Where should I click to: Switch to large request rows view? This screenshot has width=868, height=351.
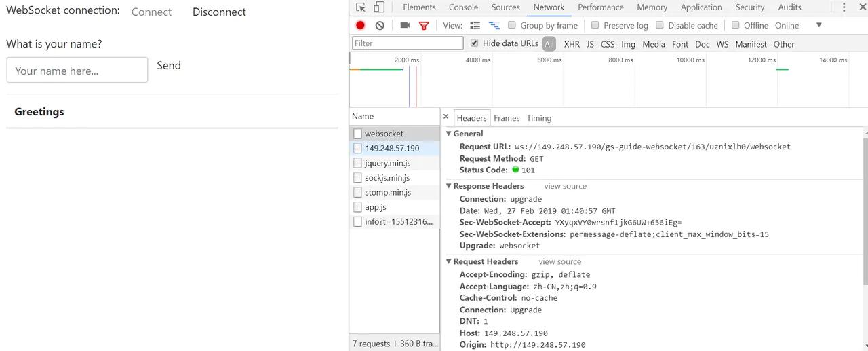475,25
